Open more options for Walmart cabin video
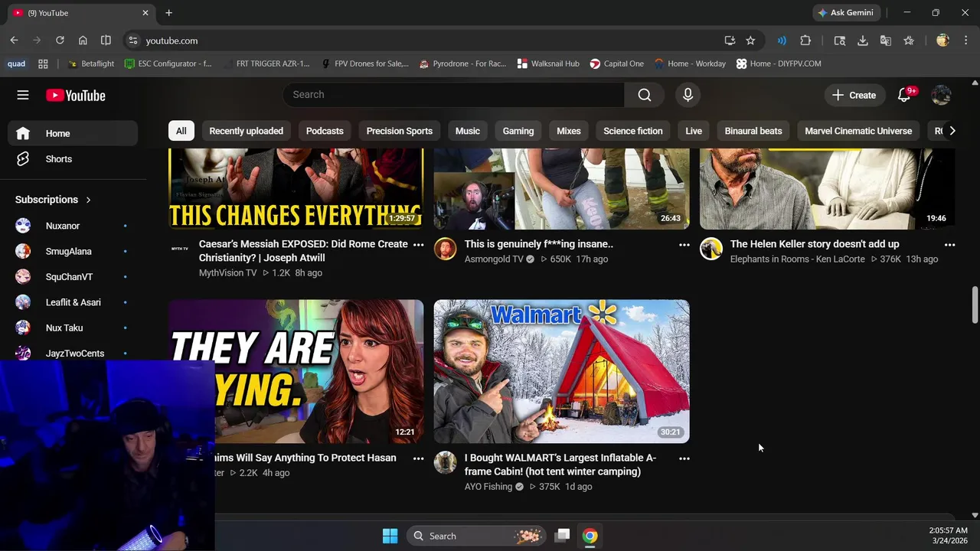Image resolution: width=980 pixels, height=551 pixels. [684, 458]
